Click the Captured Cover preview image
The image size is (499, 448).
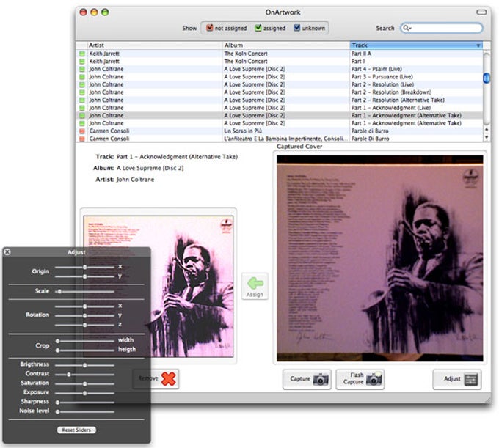click(379, 258)
